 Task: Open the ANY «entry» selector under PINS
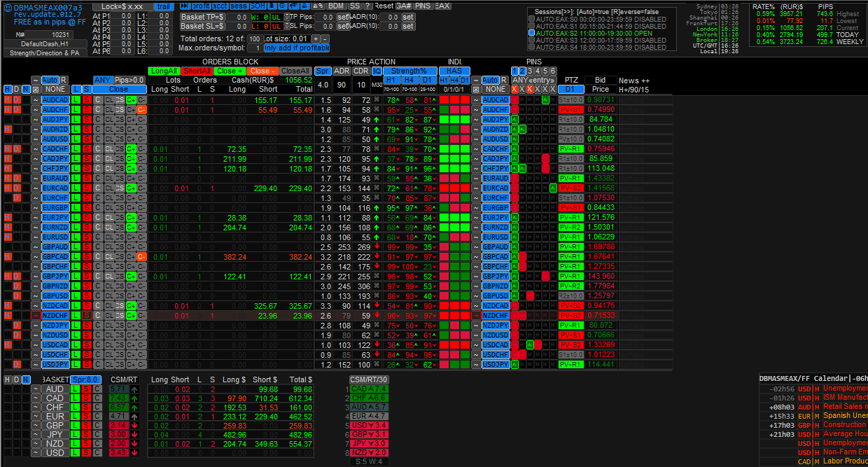coord(534,80)
